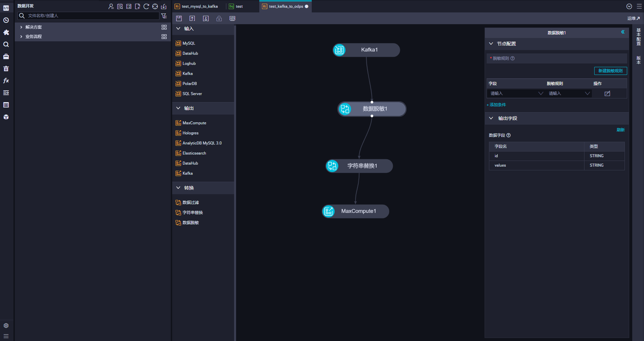Viewport: 644px width, 341px height.
Task: Click the funnel filter icon beside search box
Action: tap(164, 16)
